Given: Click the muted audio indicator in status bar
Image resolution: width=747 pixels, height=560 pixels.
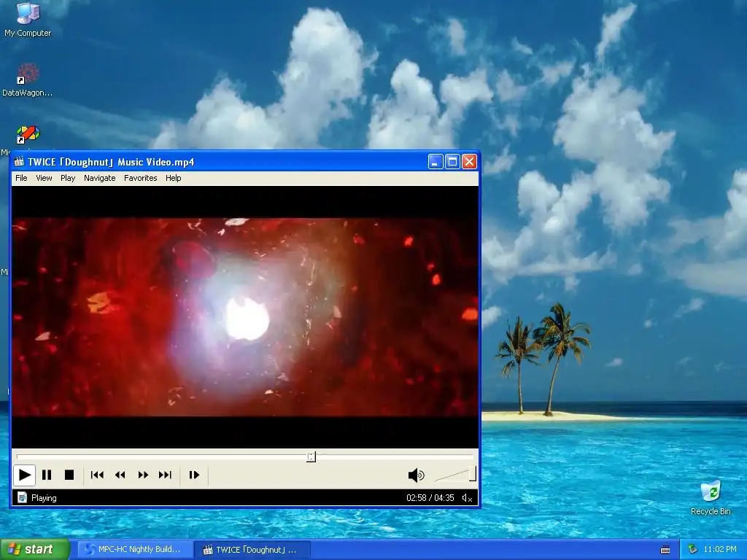Looking at the screenshot, I should tap(467, 498).
